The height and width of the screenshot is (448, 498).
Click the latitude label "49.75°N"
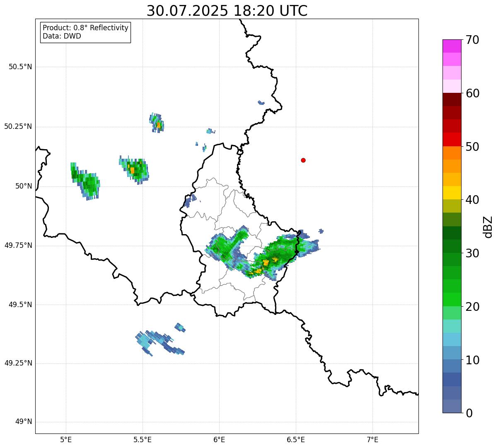pos(18,245)
